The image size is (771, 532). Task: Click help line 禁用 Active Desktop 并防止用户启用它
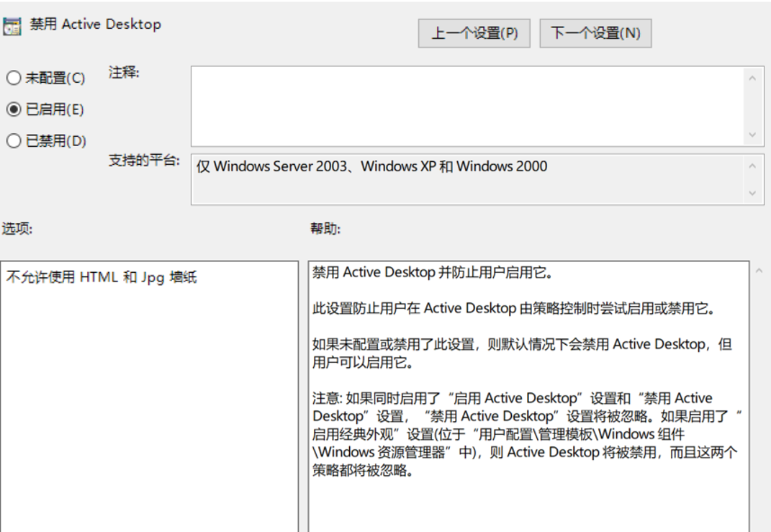[x=433, y=272]
